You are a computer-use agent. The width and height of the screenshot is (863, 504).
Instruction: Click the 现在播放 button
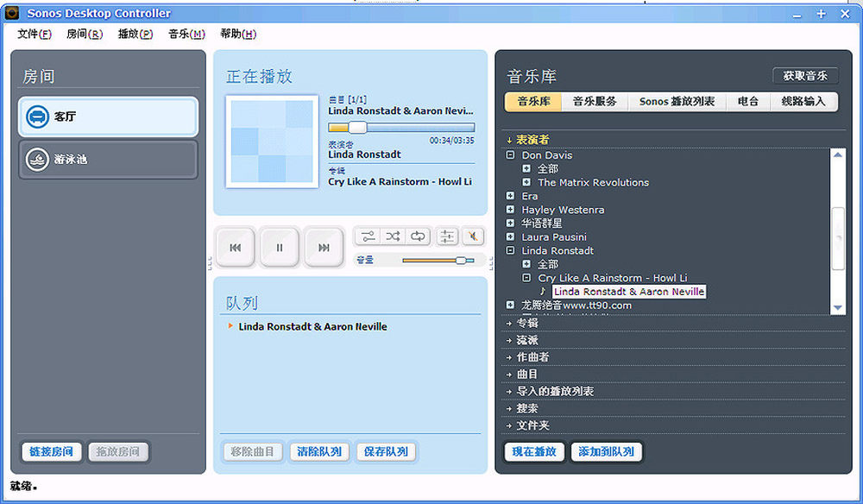click(534, 451)
